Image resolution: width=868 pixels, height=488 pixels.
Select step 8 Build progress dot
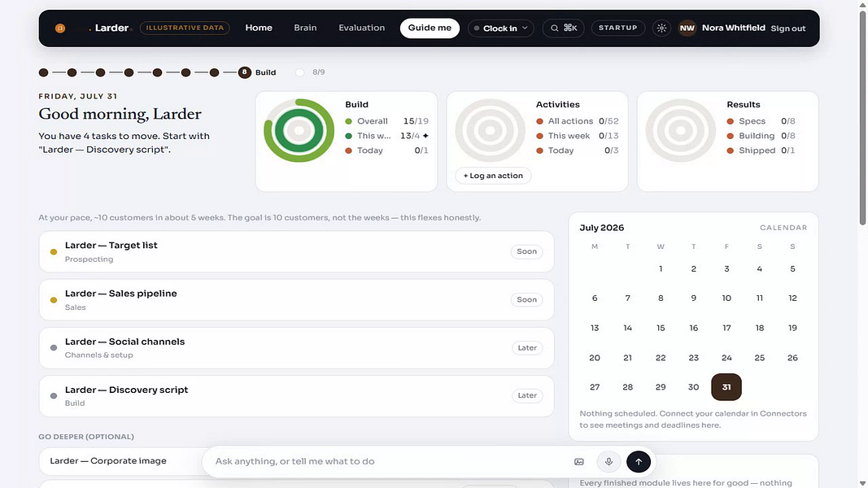(245, 72)
